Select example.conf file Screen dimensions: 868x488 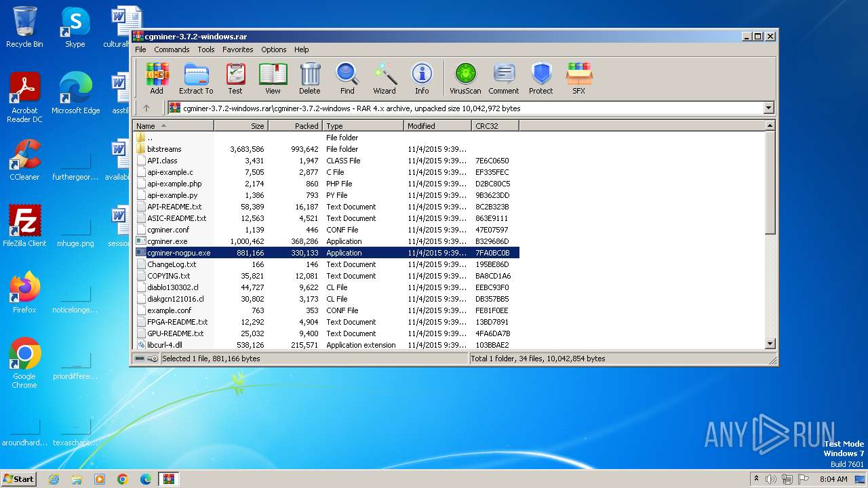pyautogui.click(x=326, y=310)
